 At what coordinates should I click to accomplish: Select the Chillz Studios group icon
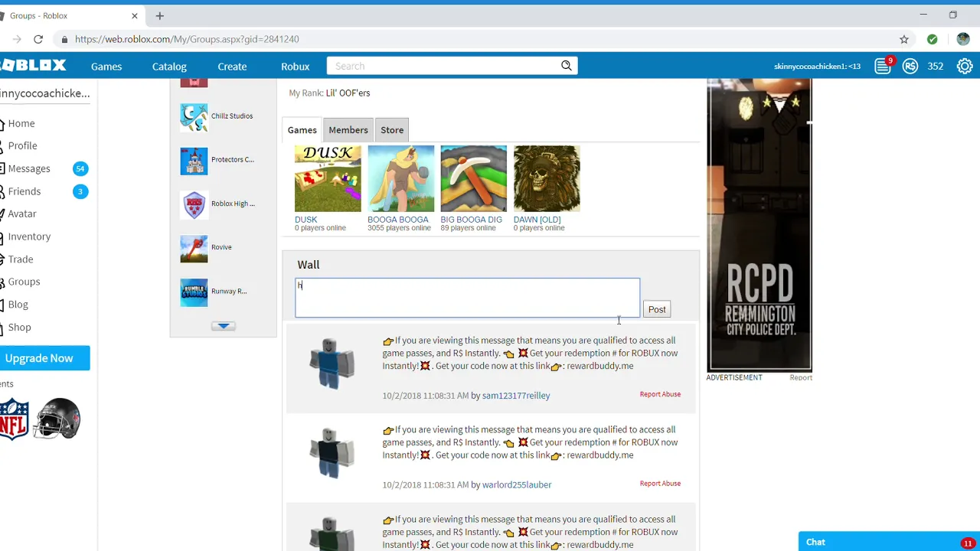[194, 117]
